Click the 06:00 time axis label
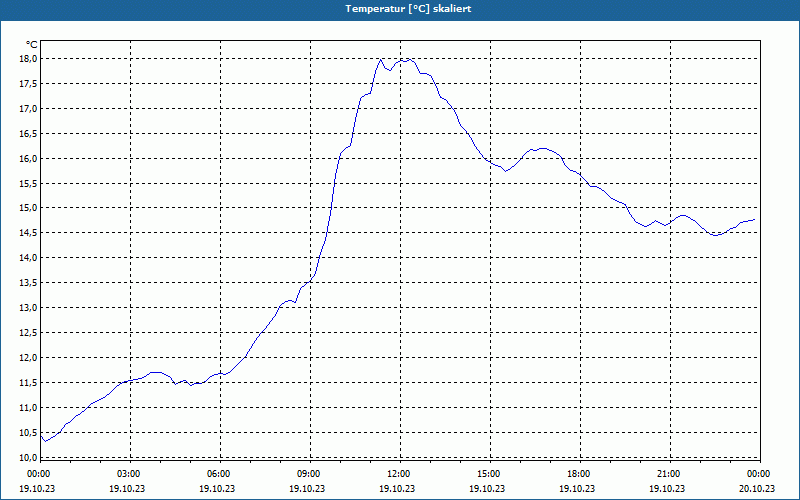 click(219, 474)
